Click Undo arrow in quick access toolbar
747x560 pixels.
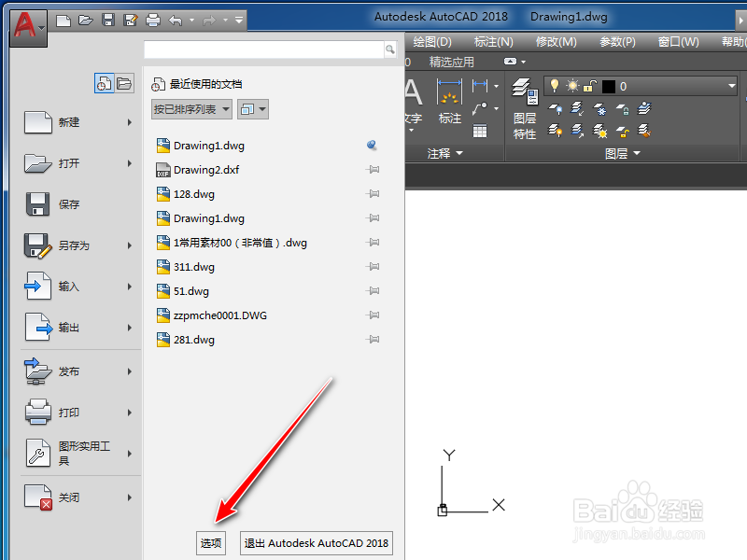pyautogui.click(x=176, y=21)
